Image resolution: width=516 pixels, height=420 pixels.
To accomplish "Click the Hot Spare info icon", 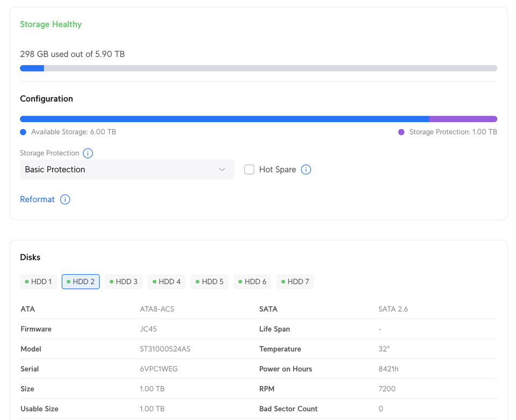I will point(306,169).
